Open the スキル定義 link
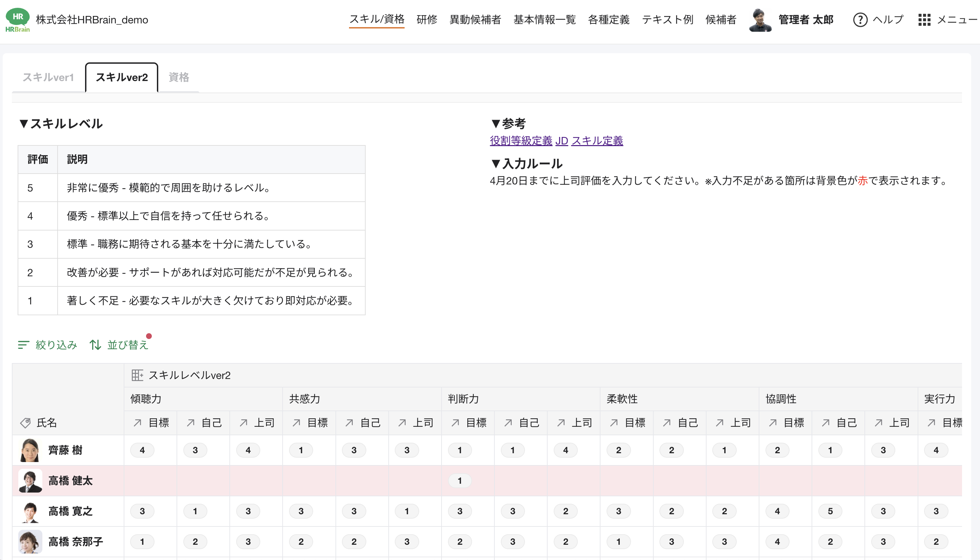 click(x=597, y=141)
